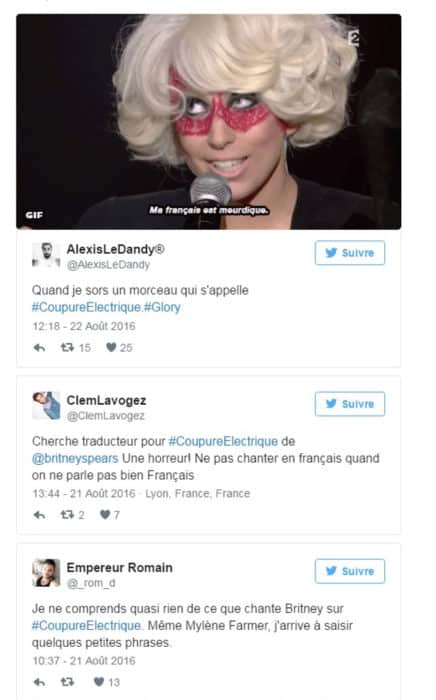This screenshot has width=436, height=700.
Task: Reply to AlexisLeDandy's tweet
Action: tap(39, 348)
